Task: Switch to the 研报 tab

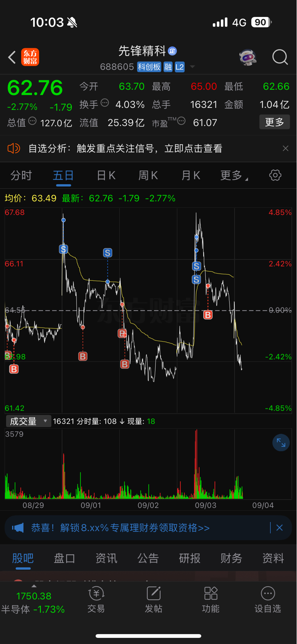Action: coord(190,558)
